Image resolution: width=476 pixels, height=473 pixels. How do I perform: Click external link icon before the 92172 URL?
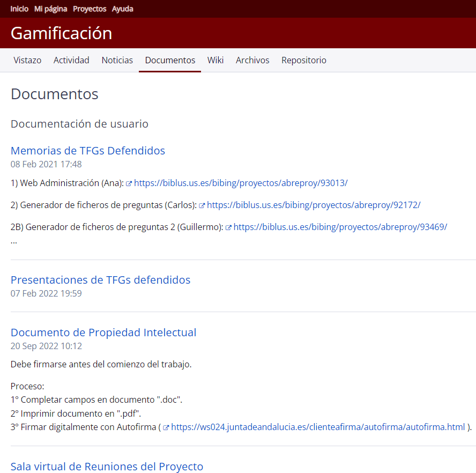tap(202, 205)
